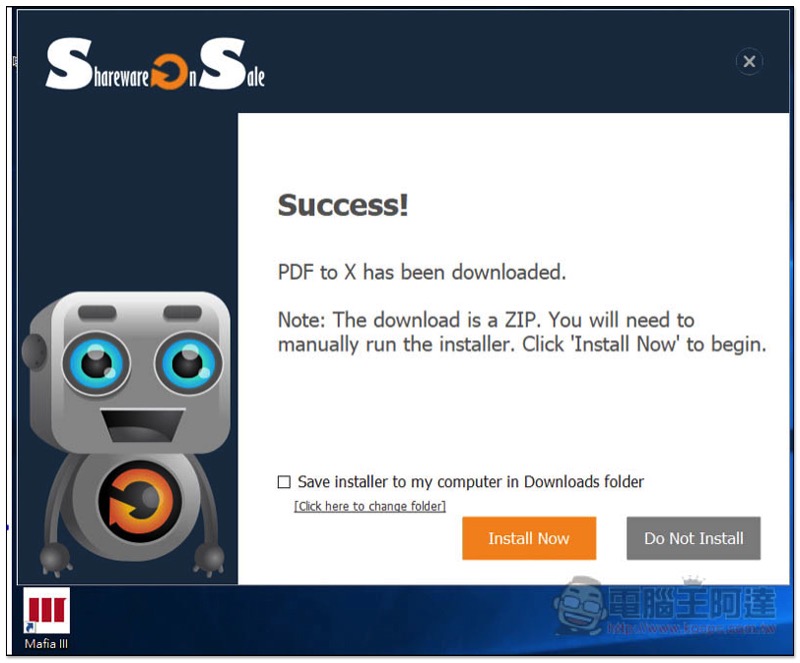
Task: Click the orange circular arrow in logo
Action: pos(169,71)
